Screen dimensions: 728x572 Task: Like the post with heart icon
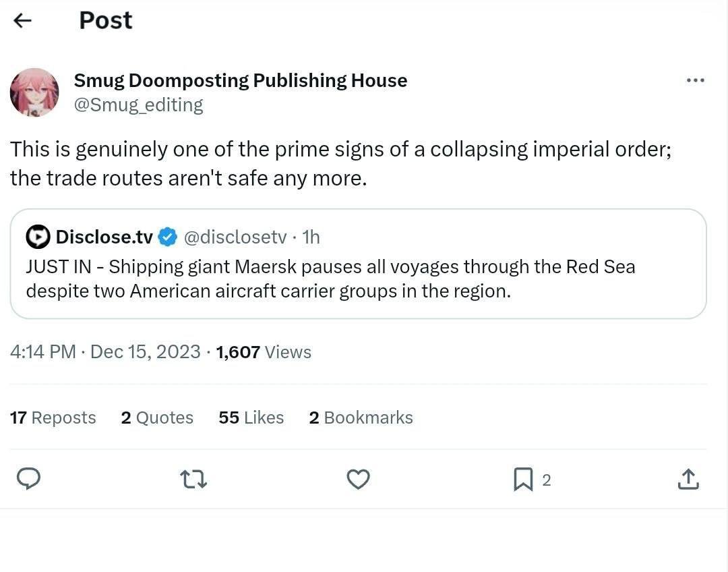point(358,480)
